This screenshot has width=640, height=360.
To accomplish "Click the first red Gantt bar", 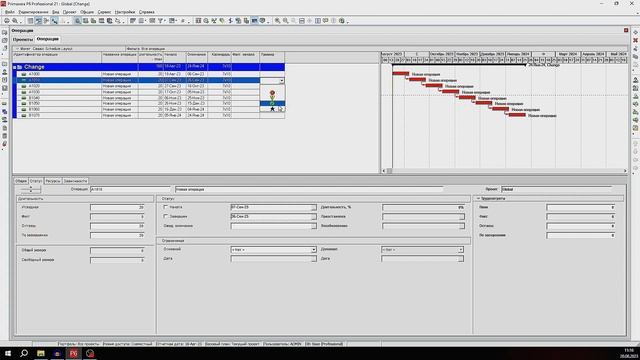I will pyautogui.click(x=400, y=74).
